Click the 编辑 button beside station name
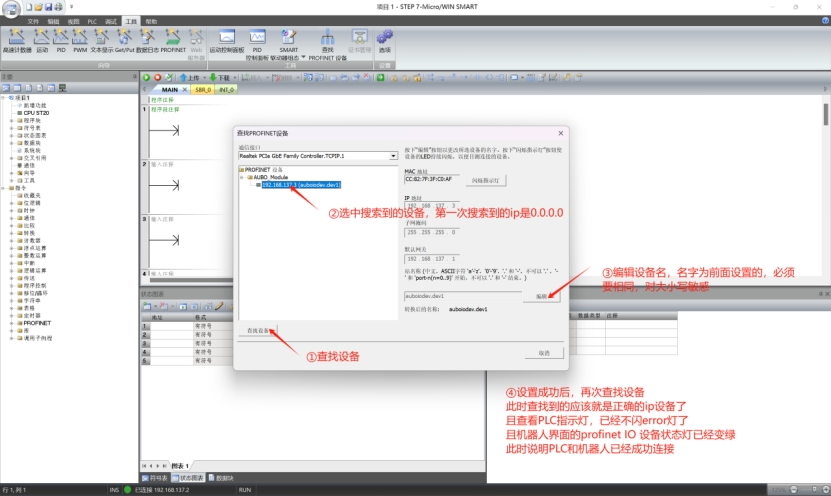This screenshot has width=831, height=496. [541, 297]
